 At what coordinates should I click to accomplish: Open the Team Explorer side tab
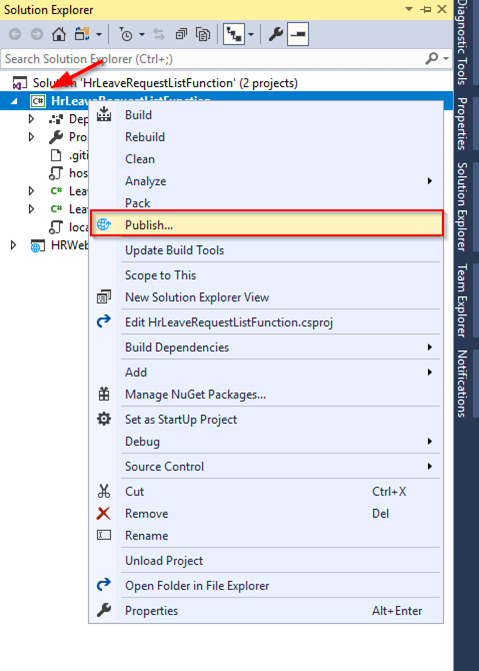click(462, 300)
